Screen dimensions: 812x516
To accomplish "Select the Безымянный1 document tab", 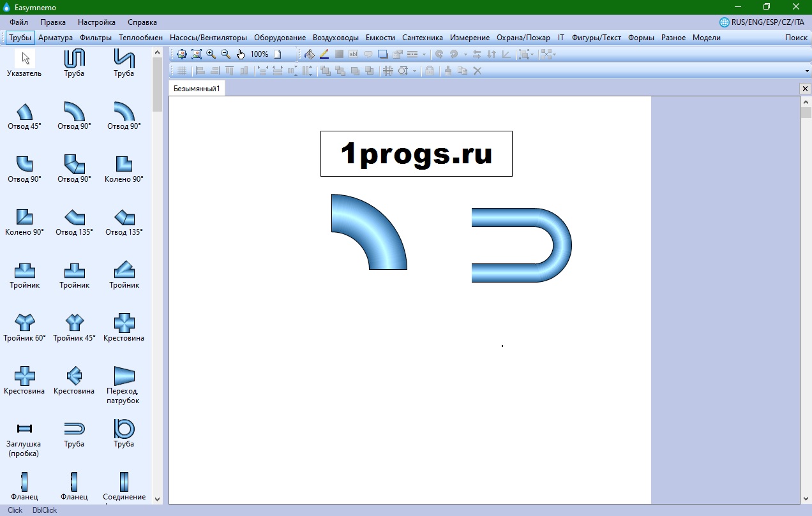I will click(x=197, y=89).
